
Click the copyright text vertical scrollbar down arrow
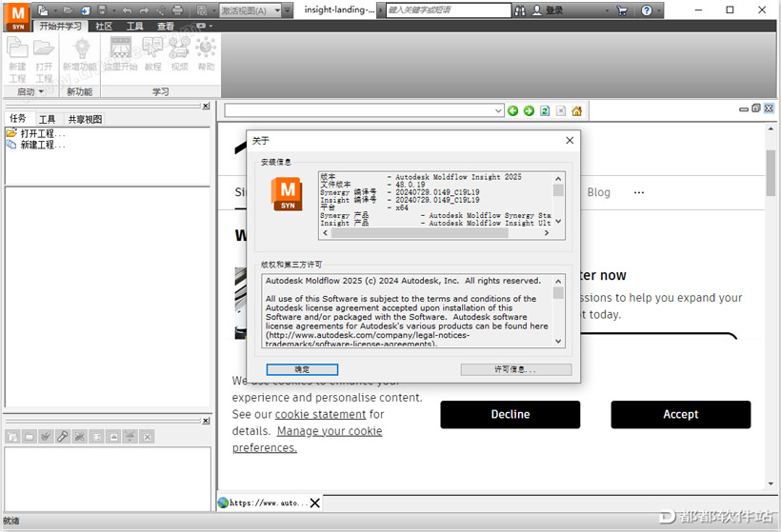point(558,341)
